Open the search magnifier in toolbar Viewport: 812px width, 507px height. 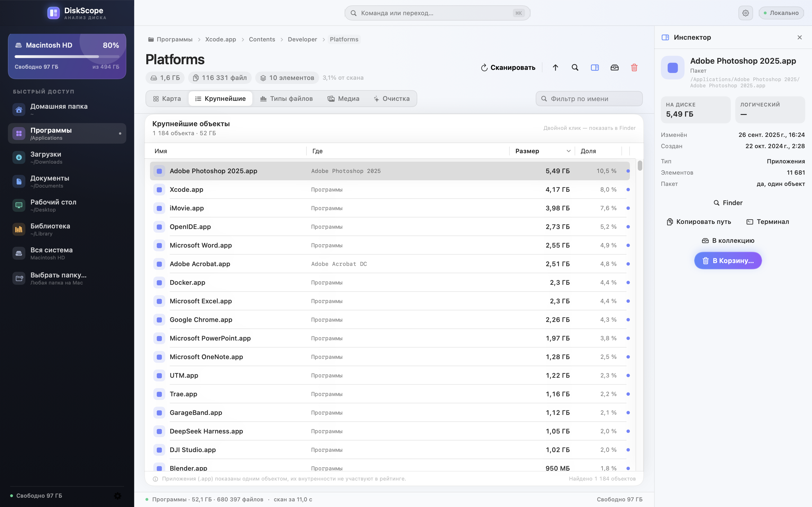click(575, 67)
